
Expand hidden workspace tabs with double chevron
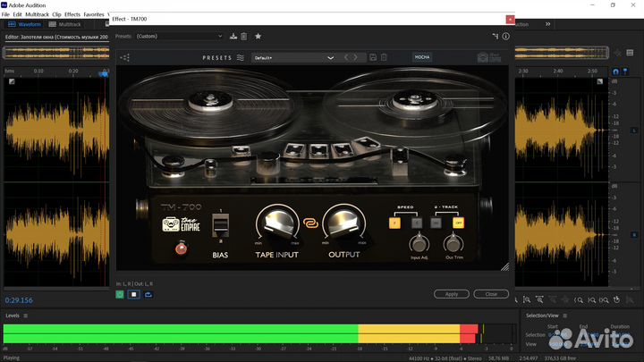[x=548, y=24]
